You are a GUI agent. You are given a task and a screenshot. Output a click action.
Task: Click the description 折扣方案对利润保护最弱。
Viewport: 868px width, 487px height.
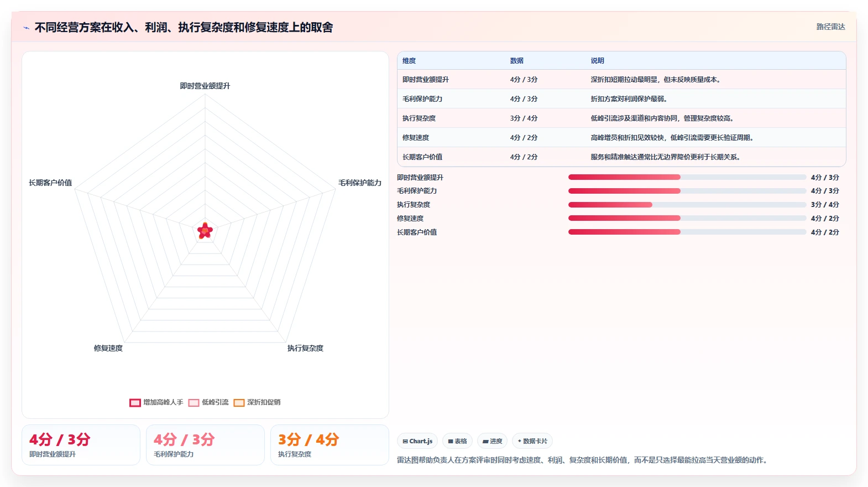coord(630,99)
